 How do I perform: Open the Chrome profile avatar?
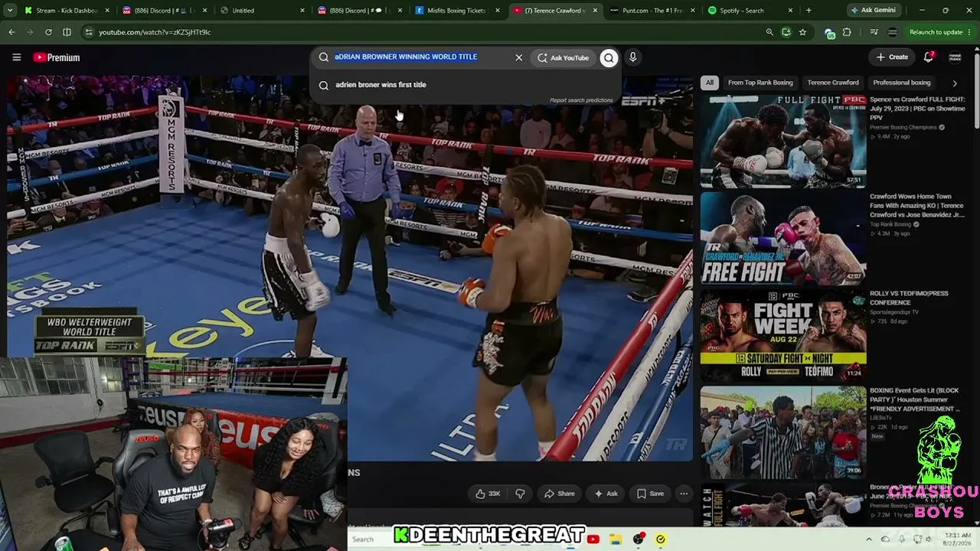tap(892, 32)
